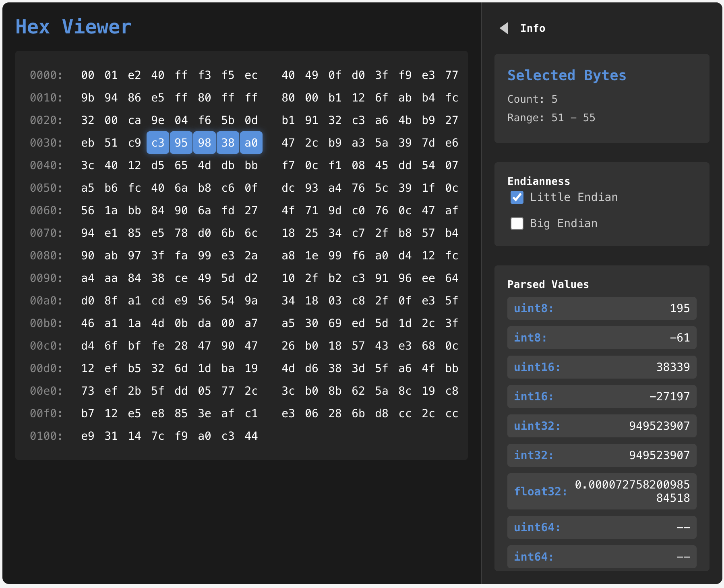
Task: Click the Info panel title
Action: click(533, 28)
